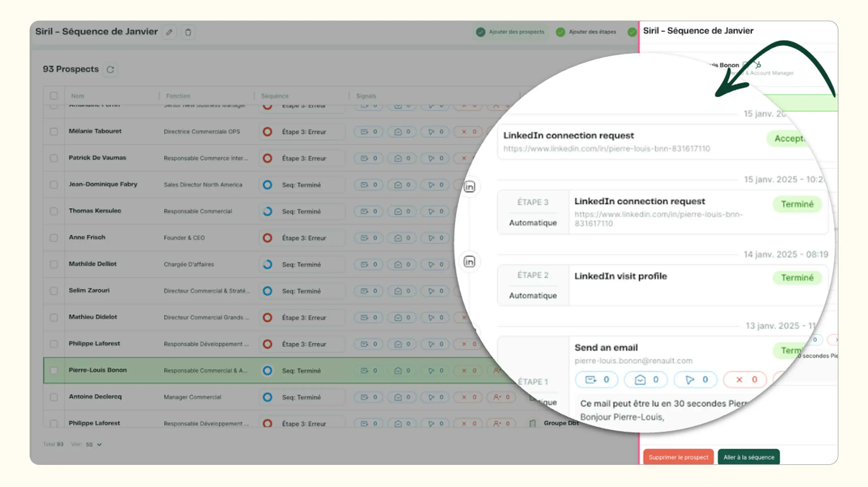Click LinkedIn icon beside Étape 2
Screen dimensions: 868x487
[x=469, y=262]
